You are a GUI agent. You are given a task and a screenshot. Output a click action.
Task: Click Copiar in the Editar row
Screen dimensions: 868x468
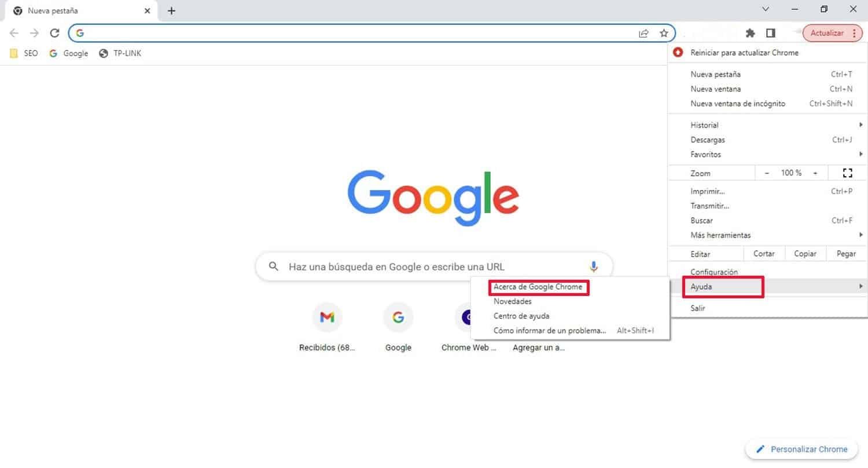(x=805, y=254)
